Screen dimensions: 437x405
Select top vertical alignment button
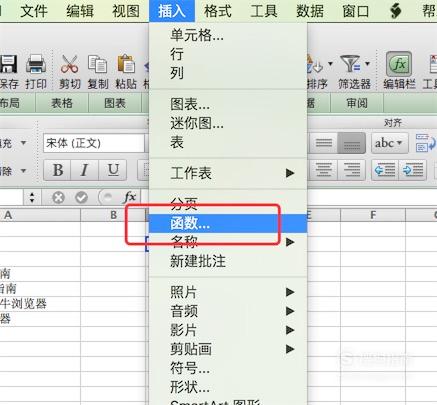[324, 143]
